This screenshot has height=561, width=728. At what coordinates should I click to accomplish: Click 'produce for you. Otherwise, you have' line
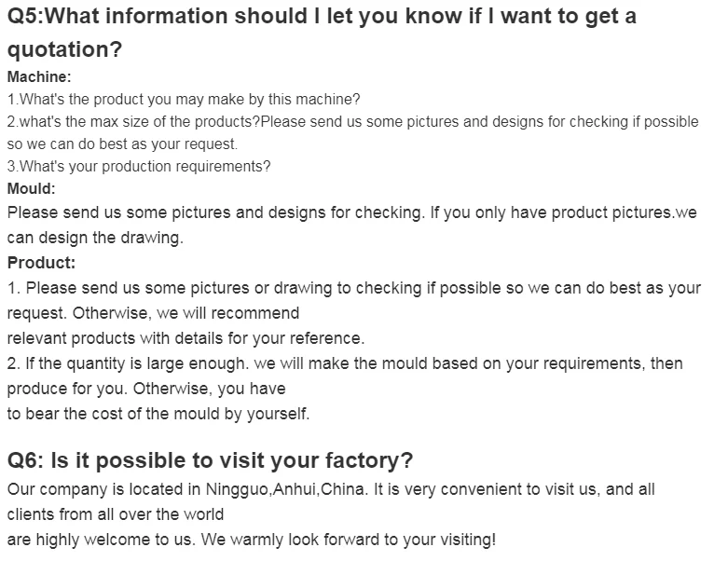point(145,388)
